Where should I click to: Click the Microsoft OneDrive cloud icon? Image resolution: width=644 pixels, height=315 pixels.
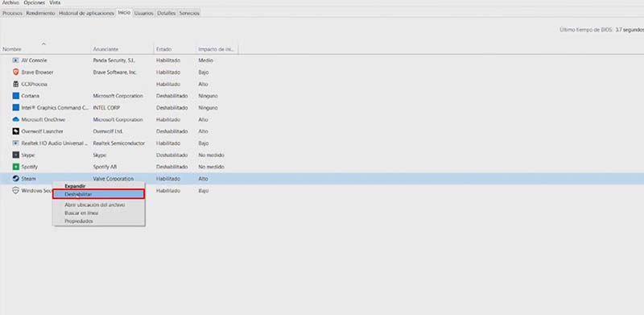click(x=15, y=120)
